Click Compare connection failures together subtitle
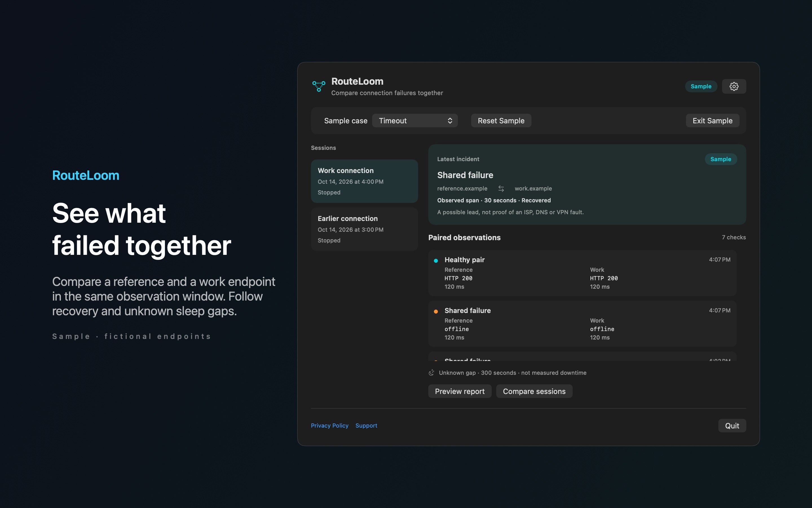Viewport: 812px width, 508px height. tap(387, 93)
